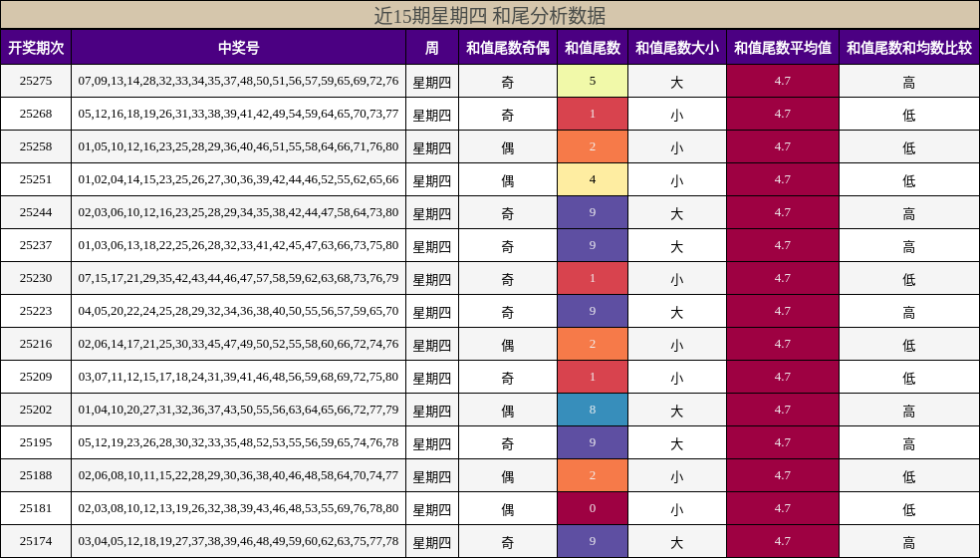The image size is (980, 558).
Task: Click the 星期四 cell in row 25223
Action: (431, 311)
